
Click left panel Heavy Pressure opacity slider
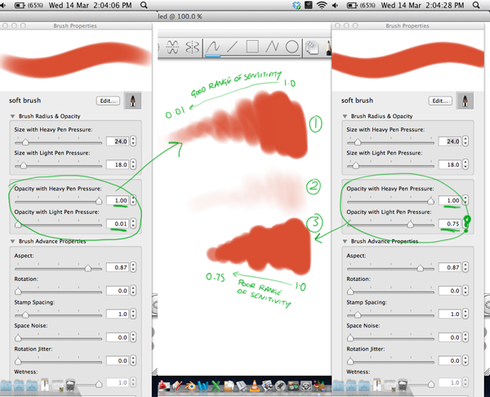coord(58,201)
